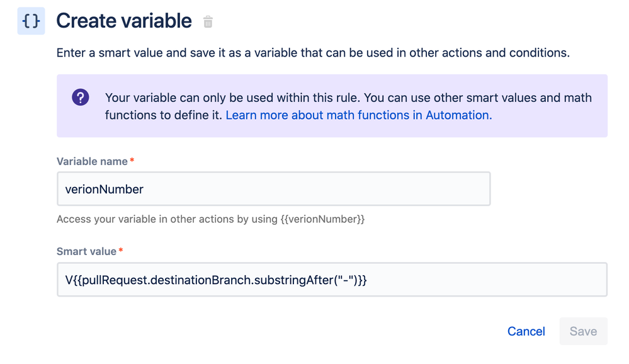Click the curly braces variable icon
Image resolution: width=629 pixels, height=364 pixels.
[x=31, y=21]
